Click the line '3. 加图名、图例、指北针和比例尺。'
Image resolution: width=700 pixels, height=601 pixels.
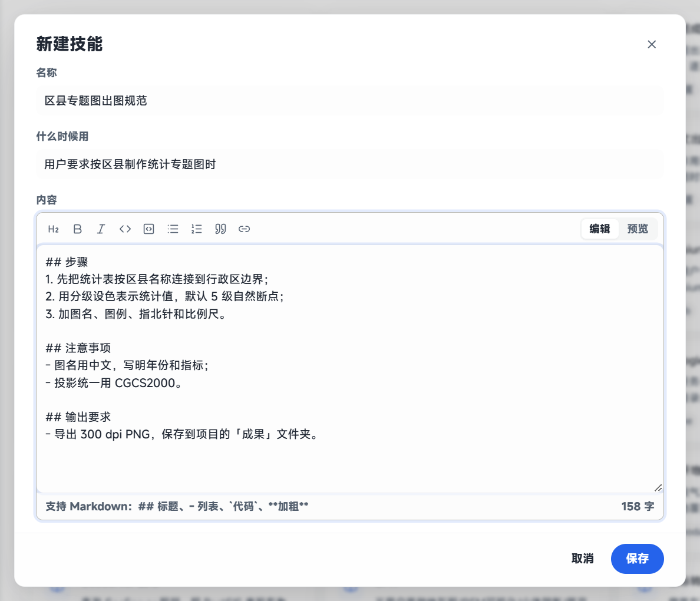coord(137,314)
